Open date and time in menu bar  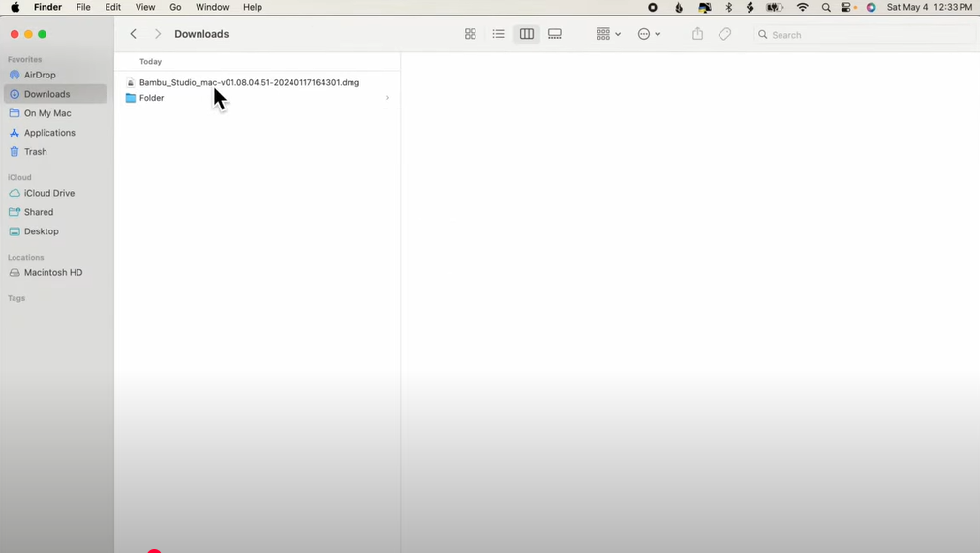pyautogui.click(x=930, y=7)
